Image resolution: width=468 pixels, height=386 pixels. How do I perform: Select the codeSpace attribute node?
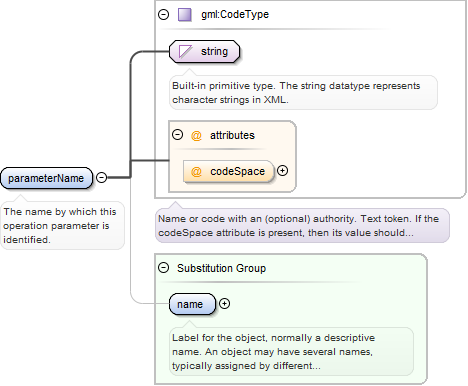[x=229, y=171]
